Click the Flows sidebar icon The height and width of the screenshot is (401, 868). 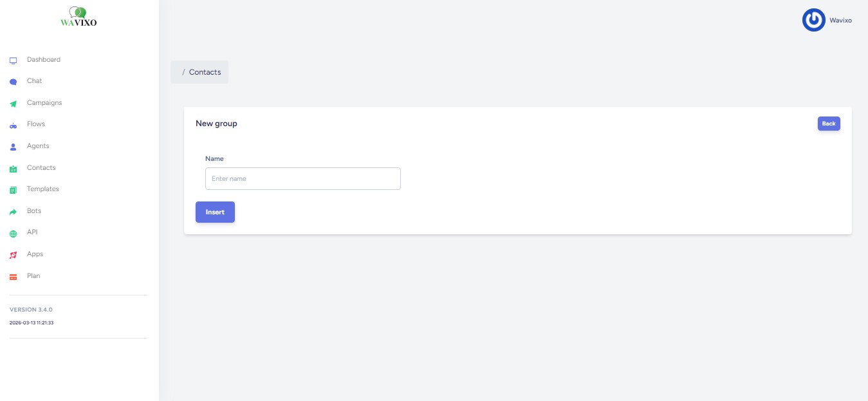click(x=13, y=126)
